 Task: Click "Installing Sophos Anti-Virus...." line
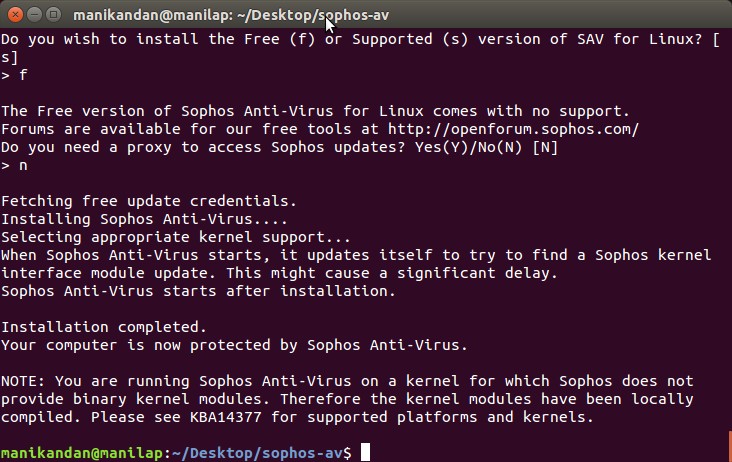tap(144, 219)
